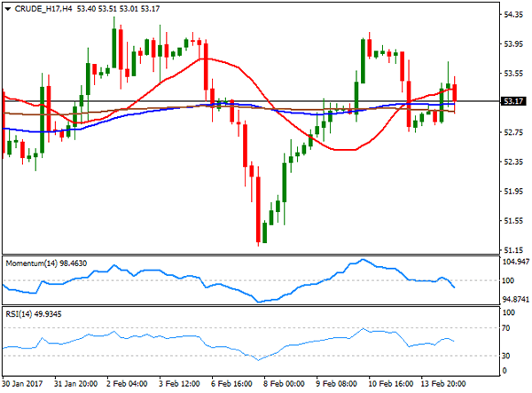The width and height of the screenshot is (532, 393).
Task: Select price axis value 53.55
Action: click(x=513, y=74)
